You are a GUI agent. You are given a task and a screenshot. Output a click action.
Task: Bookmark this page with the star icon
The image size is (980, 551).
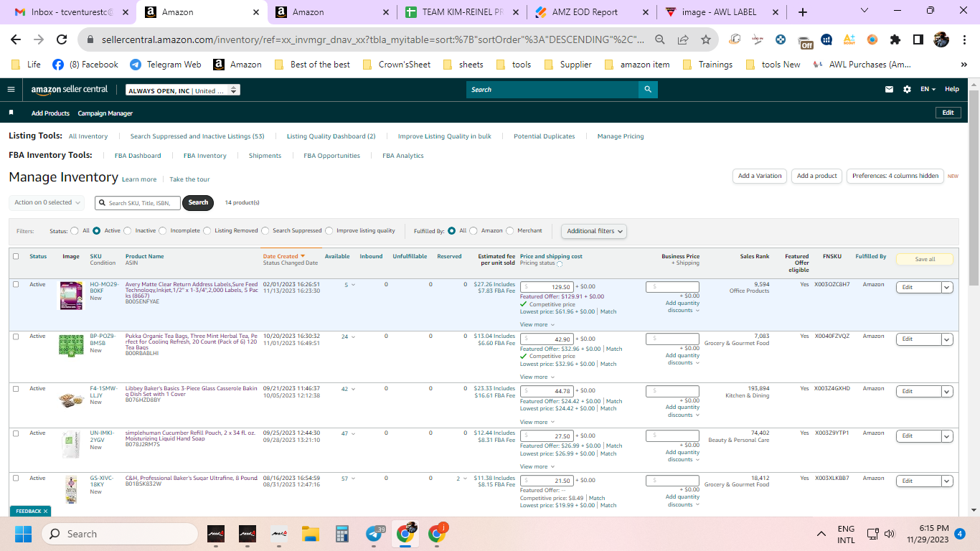706,39
